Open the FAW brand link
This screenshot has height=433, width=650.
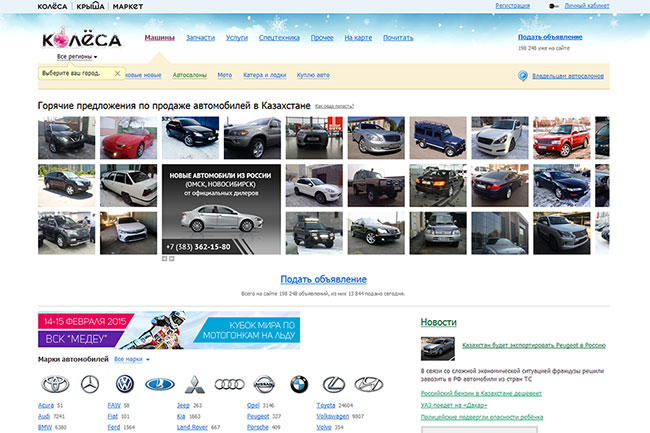114,405
